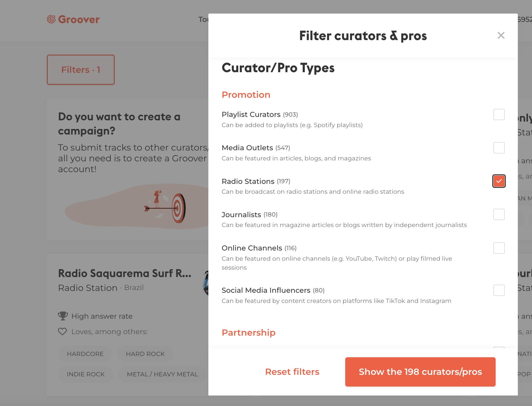532x406 pixels.
Task: Select the HARD ROCK genre tag
Action: pyautogui.click(x=145, y=354)
